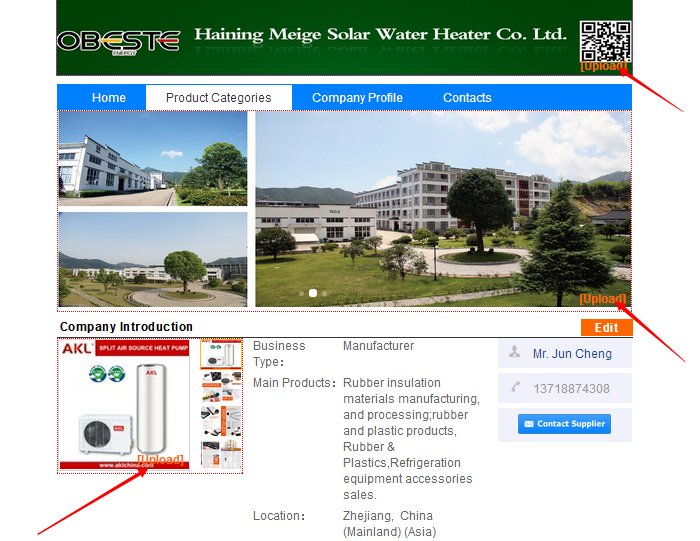Screen dimensions: 700x541
Task: Select the second product thumbnail in the gallery
Action: [221, 387]
